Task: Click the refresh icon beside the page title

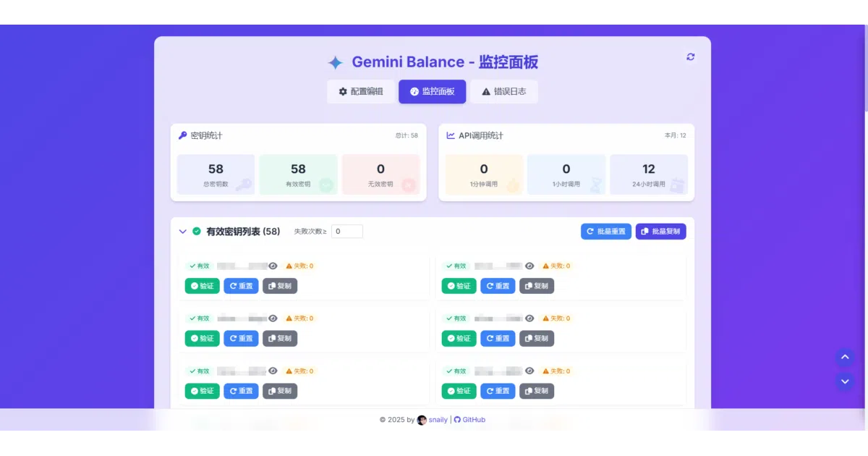Action: pos(691,56)
